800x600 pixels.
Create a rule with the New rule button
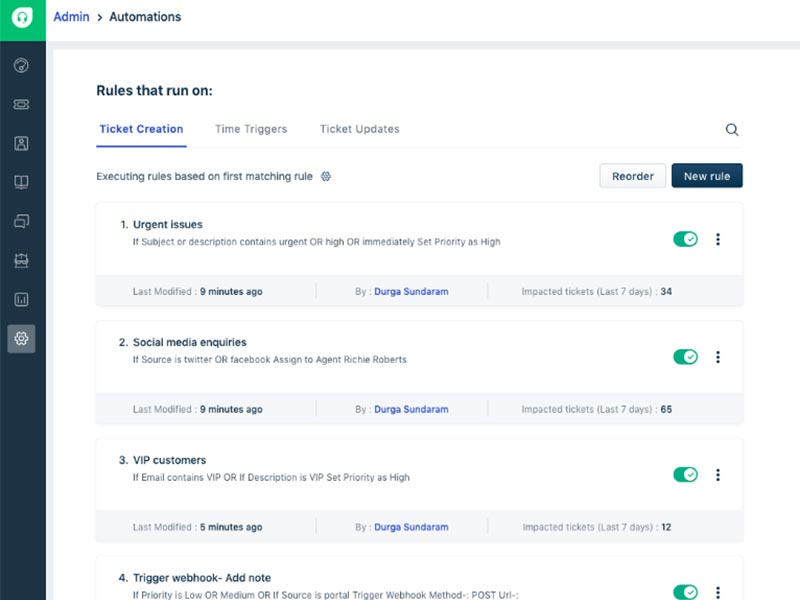pos(707,175)
